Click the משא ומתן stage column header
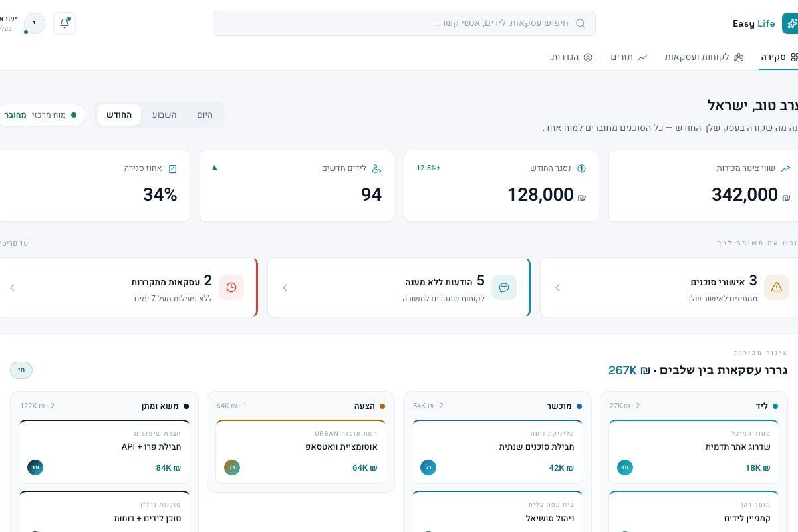This screenshot has width=798, height=532. (x=104, y=406)
